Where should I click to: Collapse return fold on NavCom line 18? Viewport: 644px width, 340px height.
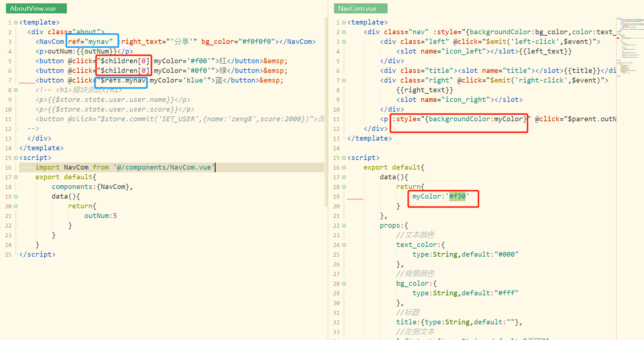point(344,187)
